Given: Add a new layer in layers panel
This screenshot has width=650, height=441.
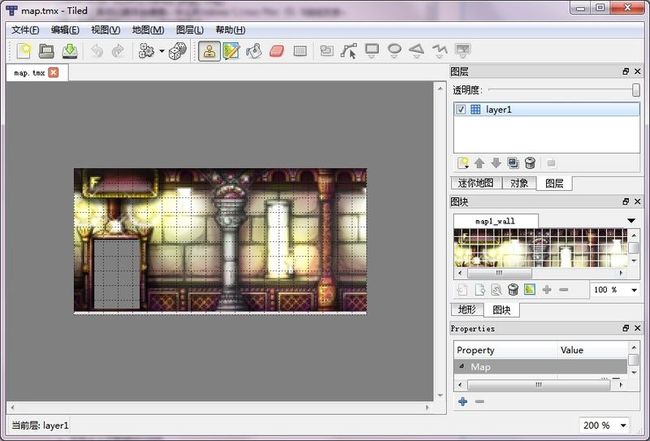Looking at the screenshot, I should click(463, 163).
